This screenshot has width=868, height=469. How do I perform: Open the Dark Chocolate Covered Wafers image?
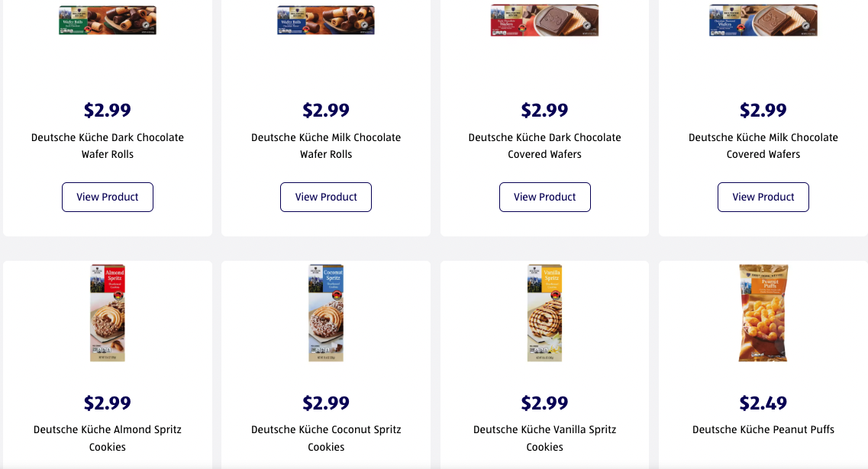point(544,21)
